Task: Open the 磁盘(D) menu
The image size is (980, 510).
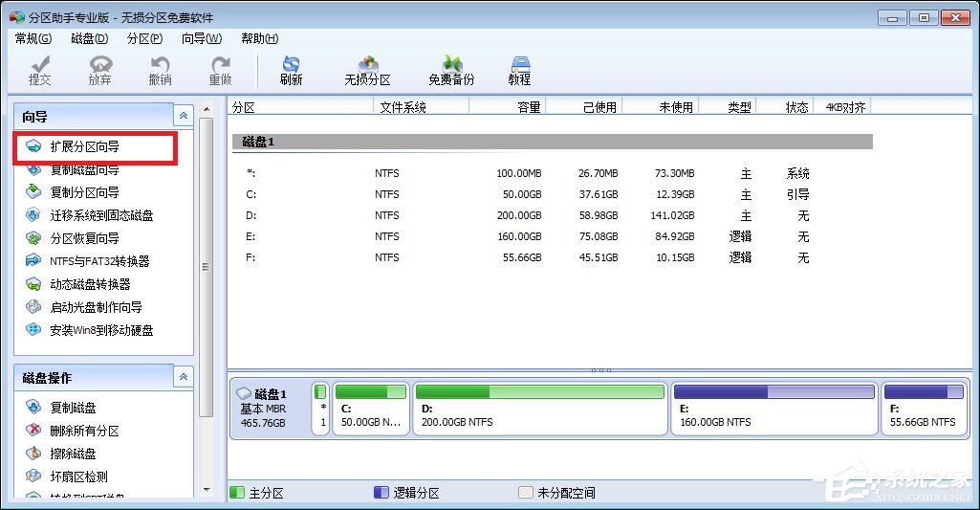Action: pos(89,39)
